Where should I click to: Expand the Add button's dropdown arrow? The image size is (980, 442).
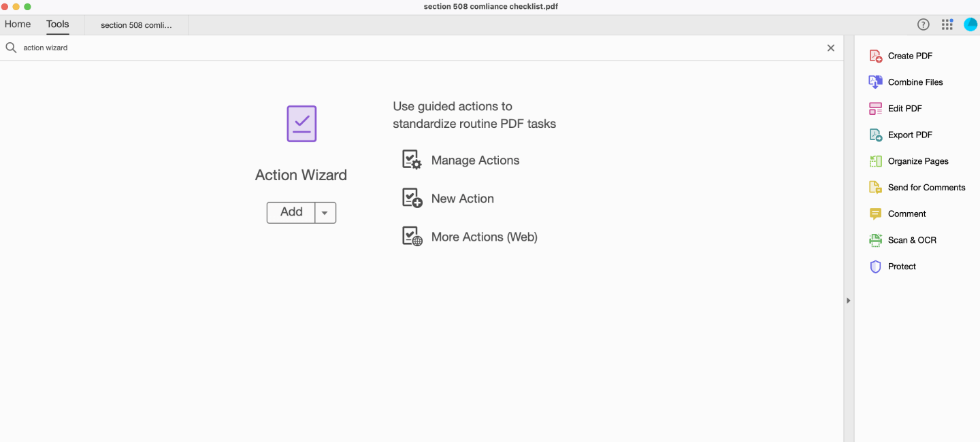pyautogui.click(x=325, y=212)
